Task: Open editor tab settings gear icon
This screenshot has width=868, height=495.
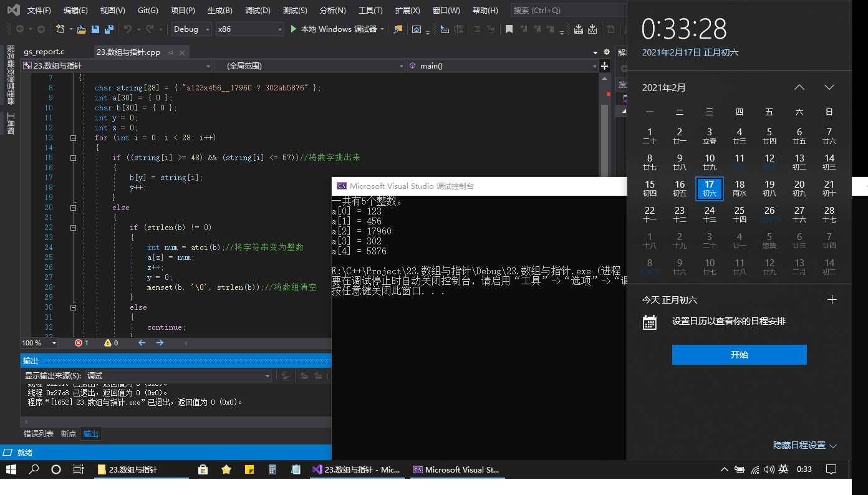Action: point(606,52)
